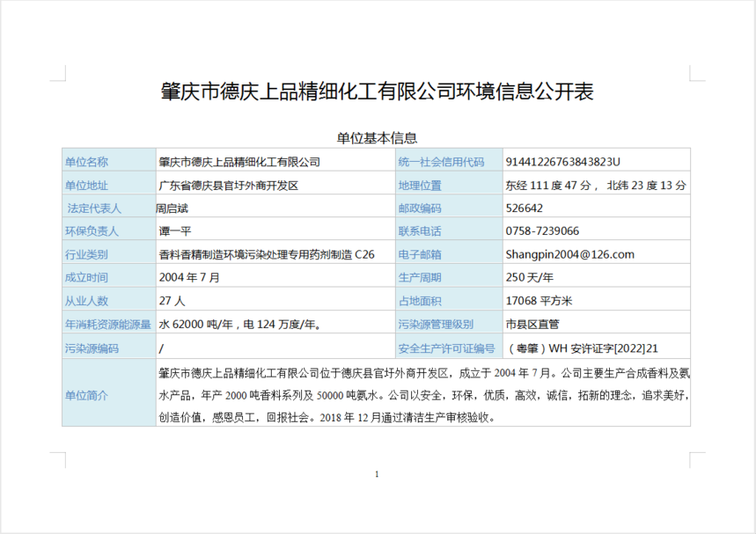Click the employee count 27 人

point(172,301)
